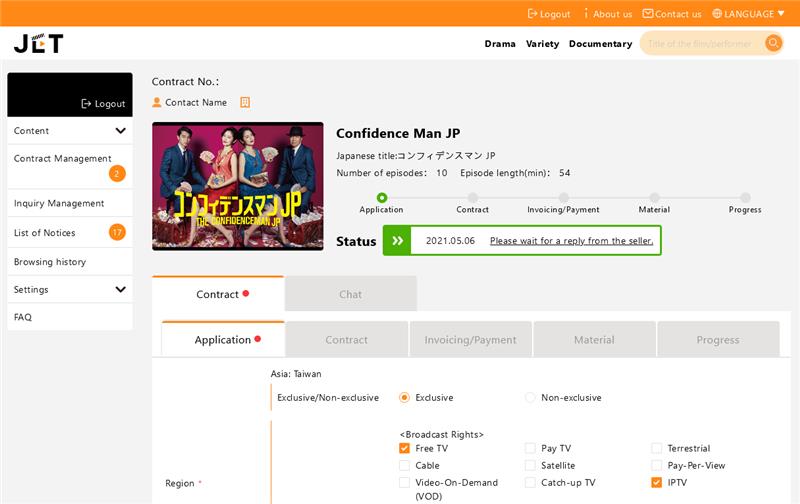Click the building icon beside Contact Name
800x504 pixels.
click(x=245, y=102)
